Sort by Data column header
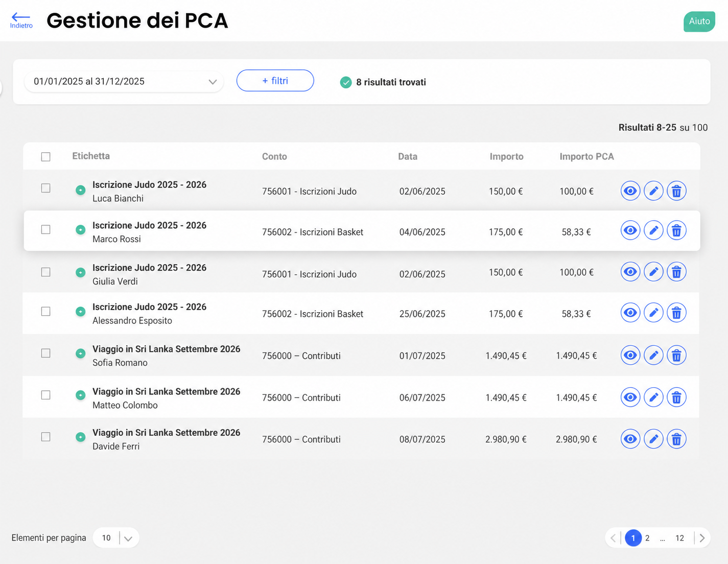This screenshot has height=564, width=728. [x=408, y=156]
